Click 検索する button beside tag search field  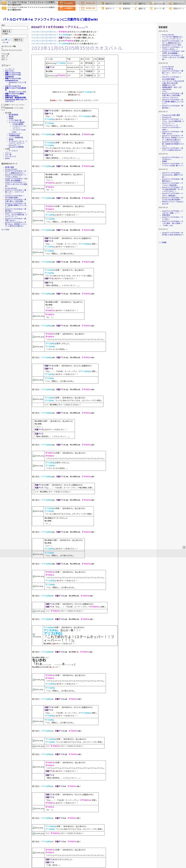[x=18, y=40]
